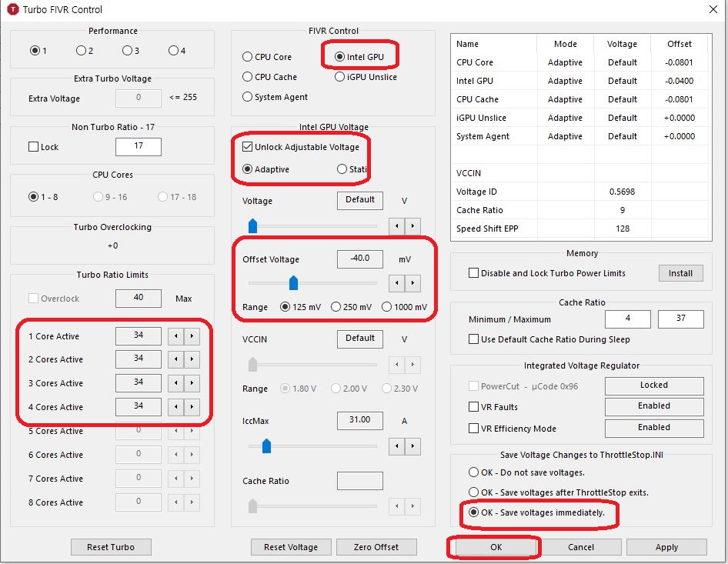Choose OK - Save voltages immediately
Image resolution: width=728 pixels, height=564 pixels.
536,512
